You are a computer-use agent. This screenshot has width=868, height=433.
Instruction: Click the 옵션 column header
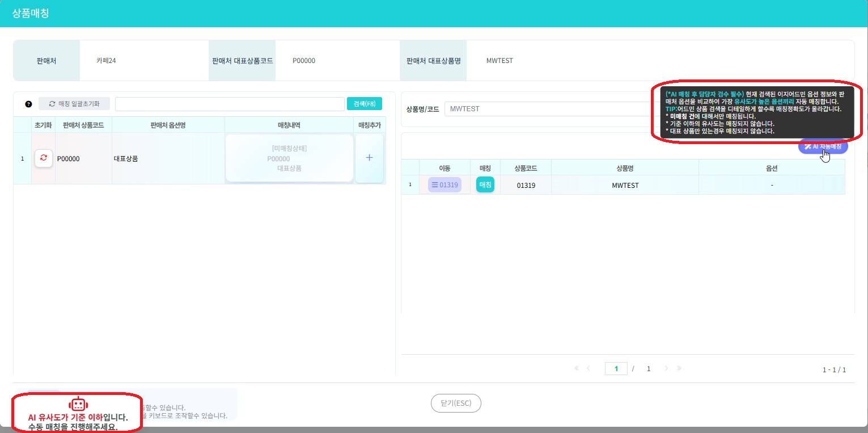pos(772,168)
